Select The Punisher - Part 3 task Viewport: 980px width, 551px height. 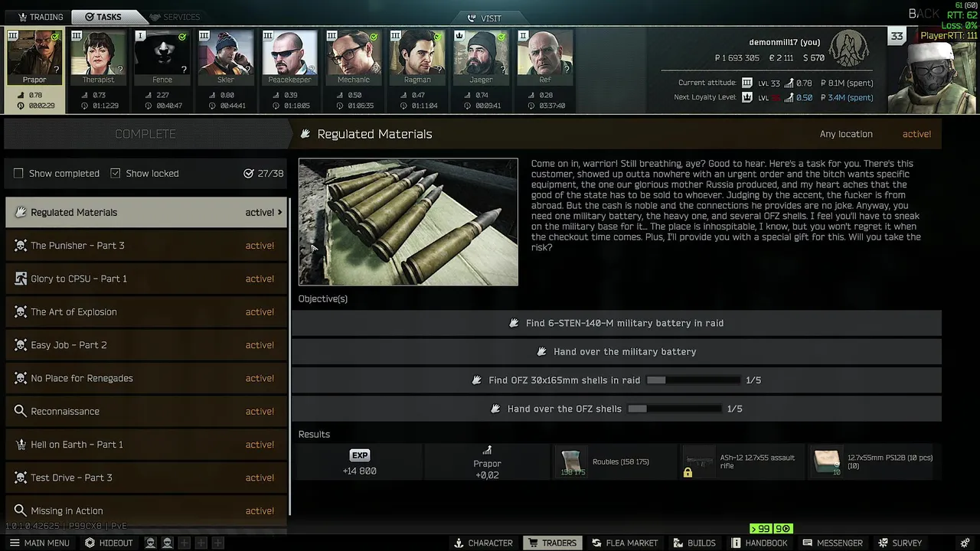[145, 246]
